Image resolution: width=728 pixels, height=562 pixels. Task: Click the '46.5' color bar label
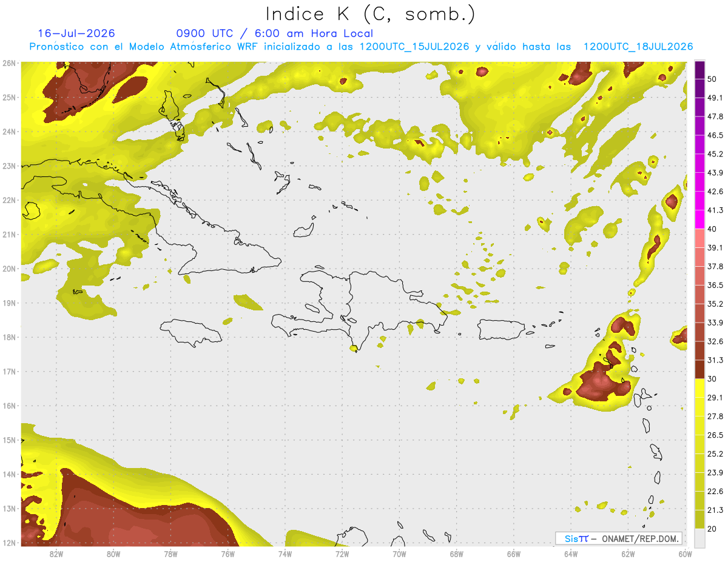(x=715, y=135)
